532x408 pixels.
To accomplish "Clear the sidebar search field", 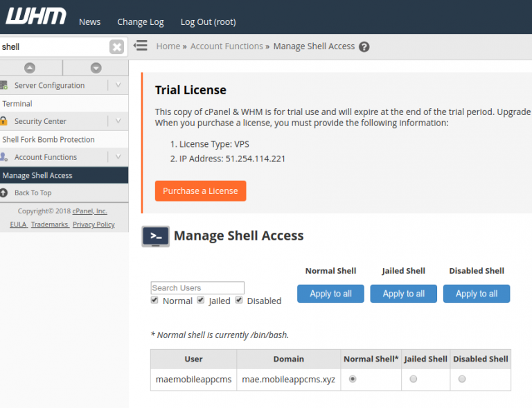I will point(117,47).
